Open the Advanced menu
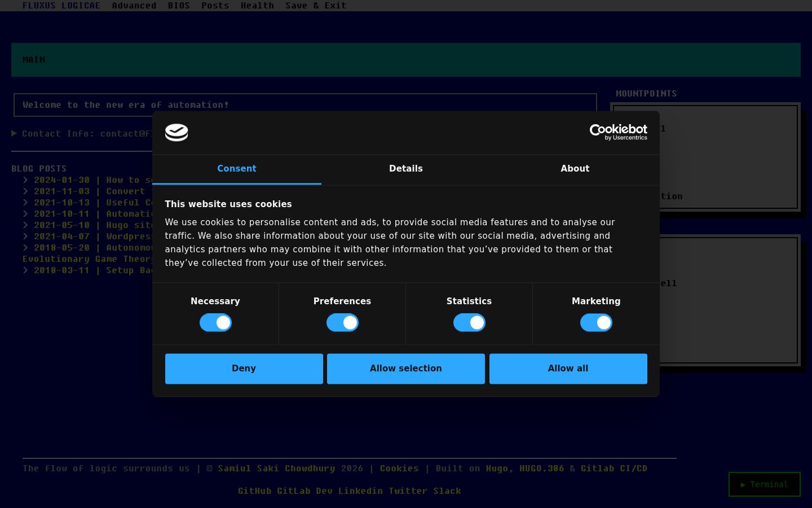The width and height of the screenshot is (812, 508). click(134, 6)
